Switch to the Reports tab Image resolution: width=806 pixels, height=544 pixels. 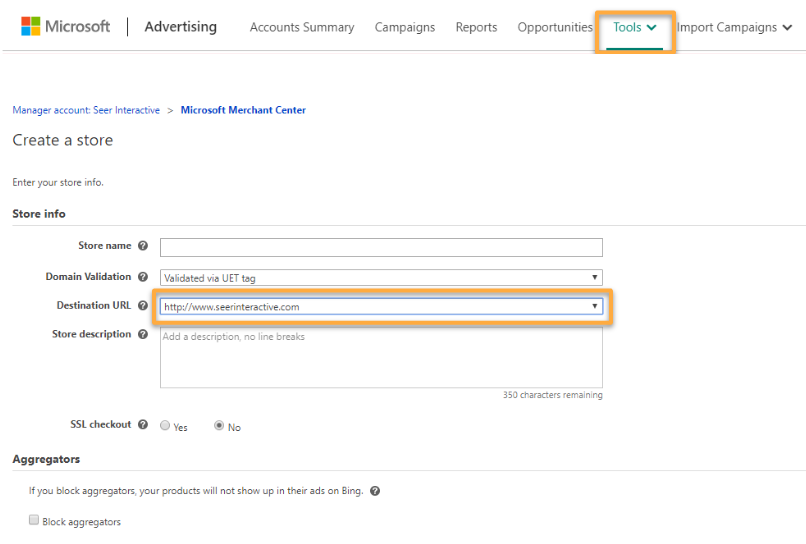click(x=476, y=28)
